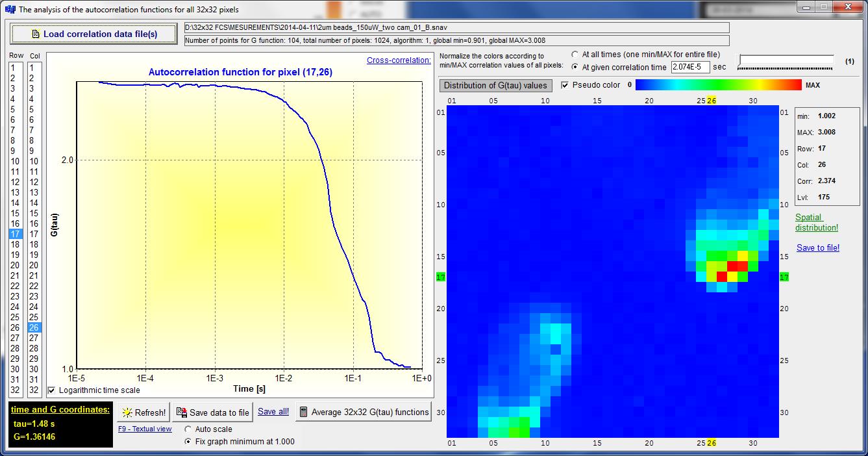Viewport: 868px width, 456px height.
Task: Click the Refresh! button
Action: [x=143, y=412]
